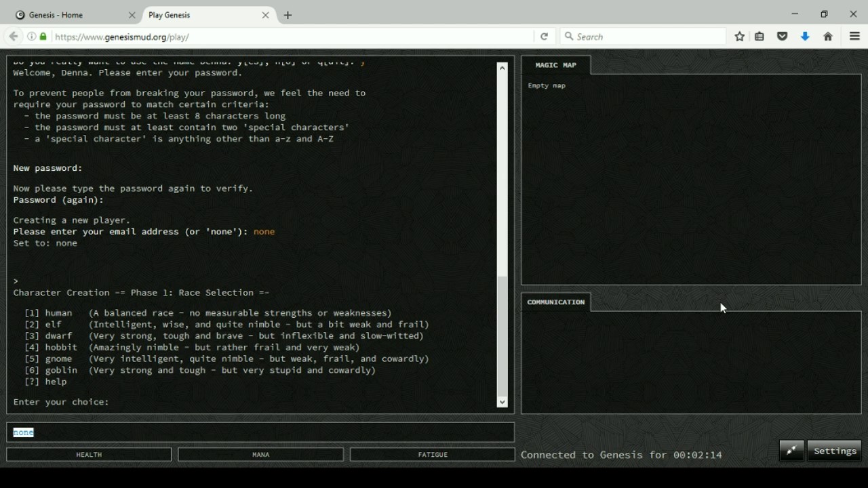
Task: Click the terminal scrollbar thumb
Action: click(x=502, y=335)
